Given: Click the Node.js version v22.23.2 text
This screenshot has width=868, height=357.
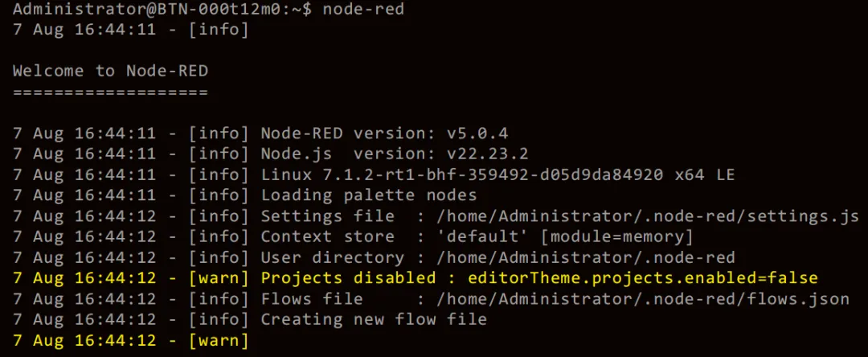Looking at the screenshot, I should pos(395,154).
